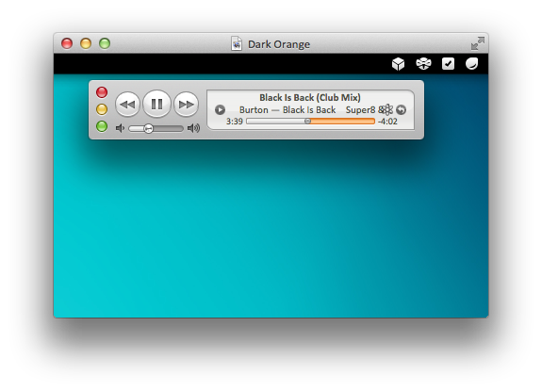Click the cube icon in the black toolbar
The height and width of the screenshot is (392, 542).
pos(398,64)
